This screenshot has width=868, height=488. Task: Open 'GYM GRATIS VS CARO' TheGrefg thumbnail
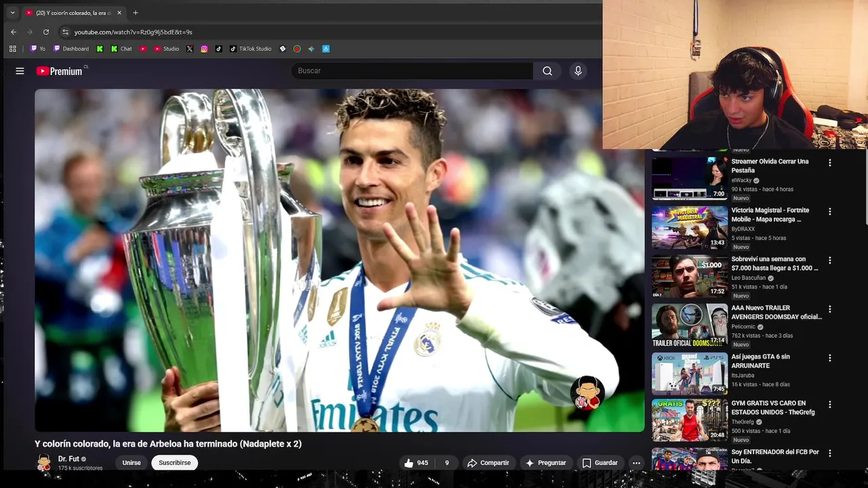pos(690,420)
